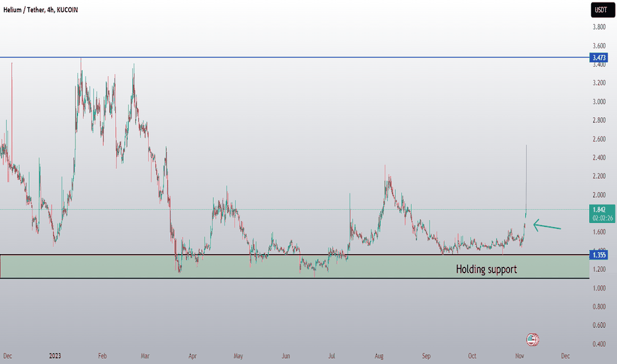Click the 2.800 price axis label
The width and height of the screenshot is (617, 364).
(x=599, y=120)
